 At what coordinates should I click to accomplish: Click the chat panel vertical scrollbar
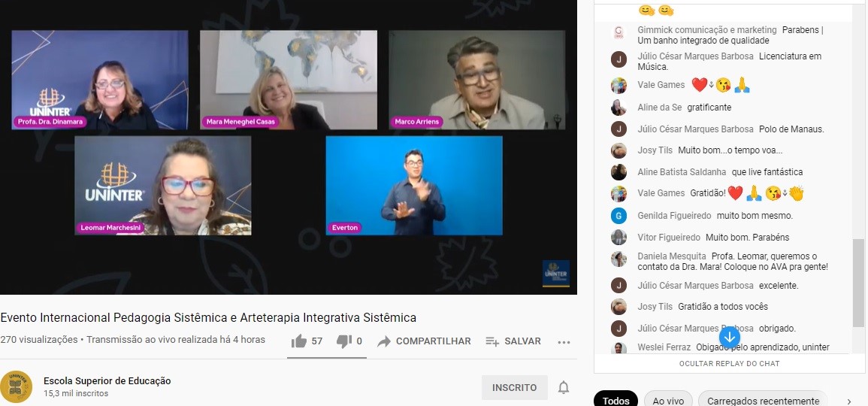[x=858, y=282]
